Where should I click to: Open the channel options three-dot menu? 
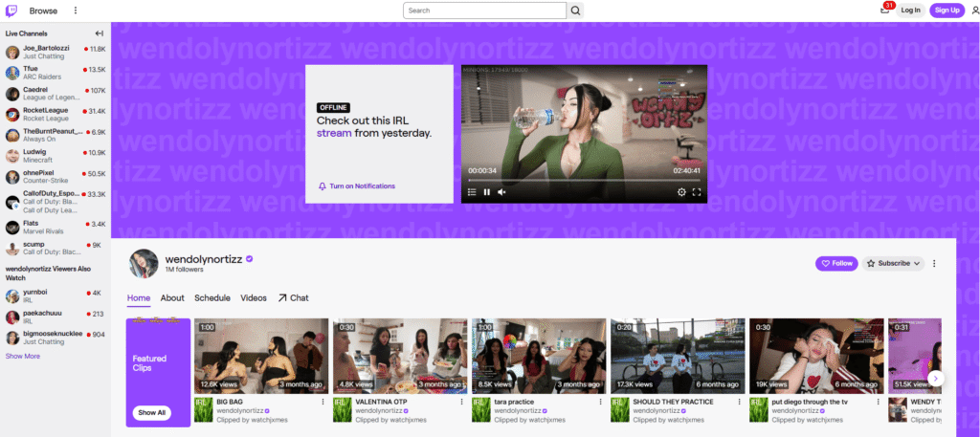(934, 264)
